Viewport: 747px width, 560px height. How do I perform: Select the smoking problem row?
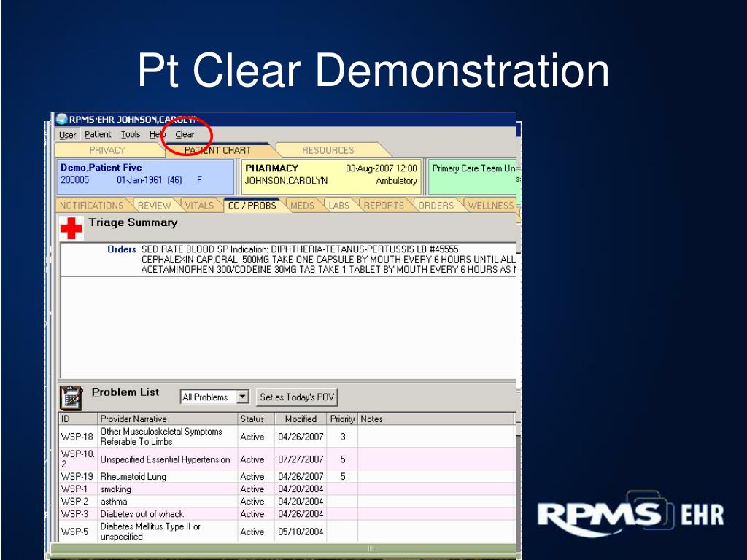click(x=287, y=489)
